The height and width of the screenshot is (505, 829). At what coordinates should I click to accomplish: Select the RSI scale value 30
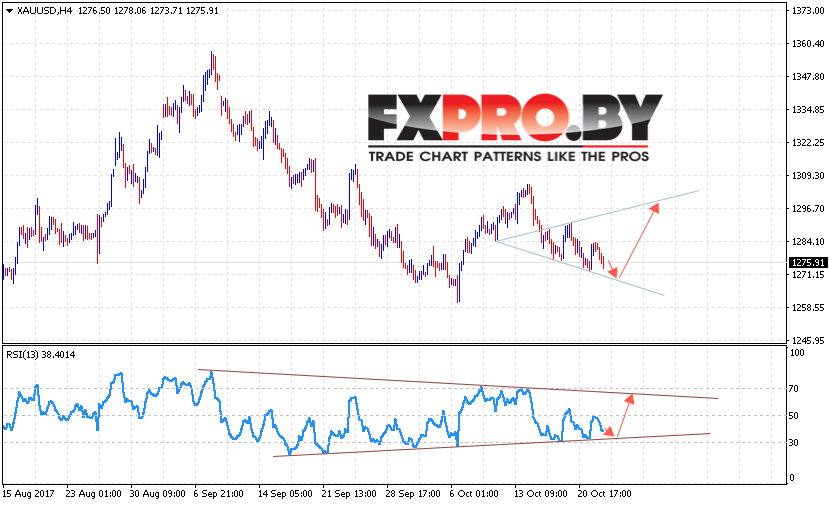click(794, 443)
